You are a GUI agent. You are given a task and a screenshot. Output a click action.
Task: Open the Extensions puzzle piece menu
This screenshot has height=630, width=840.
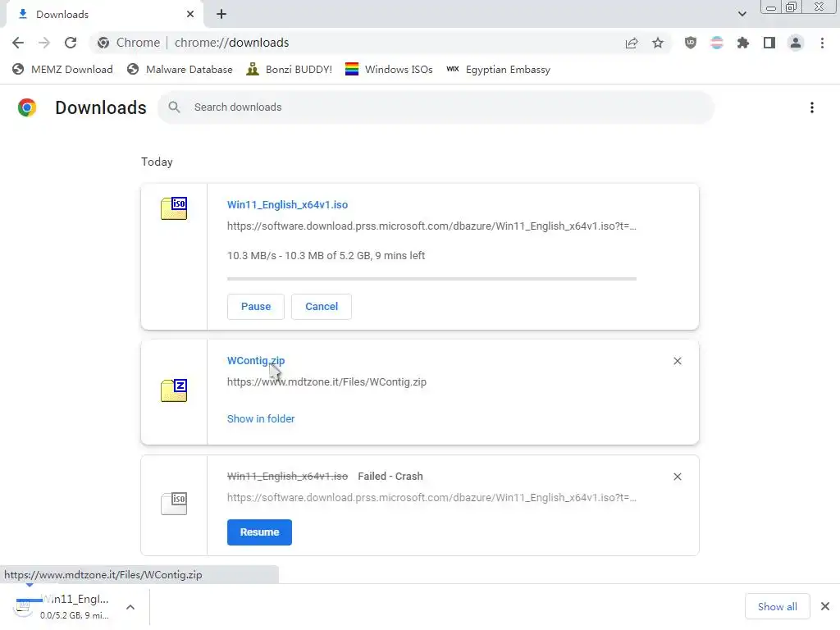(x=743, y=43)
